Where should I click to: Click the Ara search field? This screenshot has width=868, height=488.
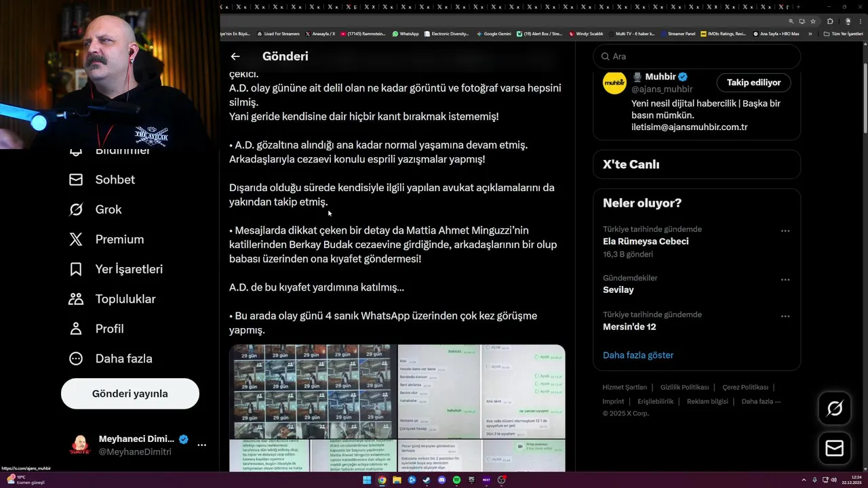pyautogui.click(x=697, y=56)
